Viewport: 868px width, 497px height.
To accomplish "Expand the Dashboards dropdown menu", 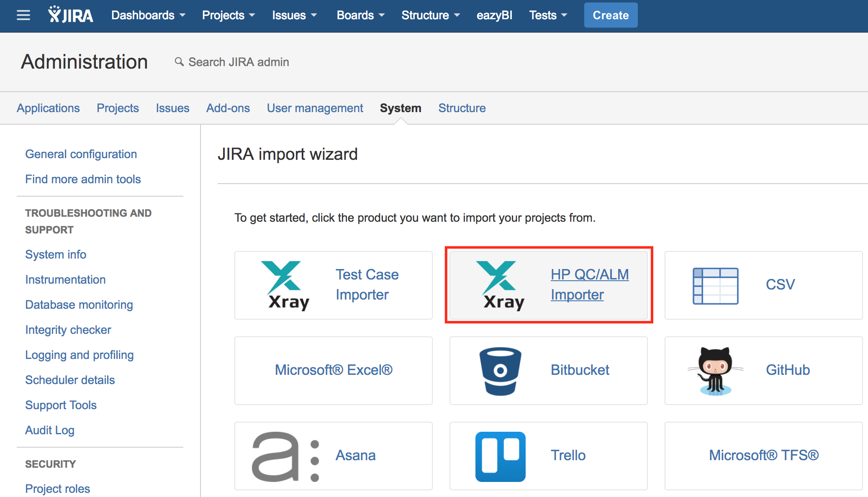I will click(148, 15).
